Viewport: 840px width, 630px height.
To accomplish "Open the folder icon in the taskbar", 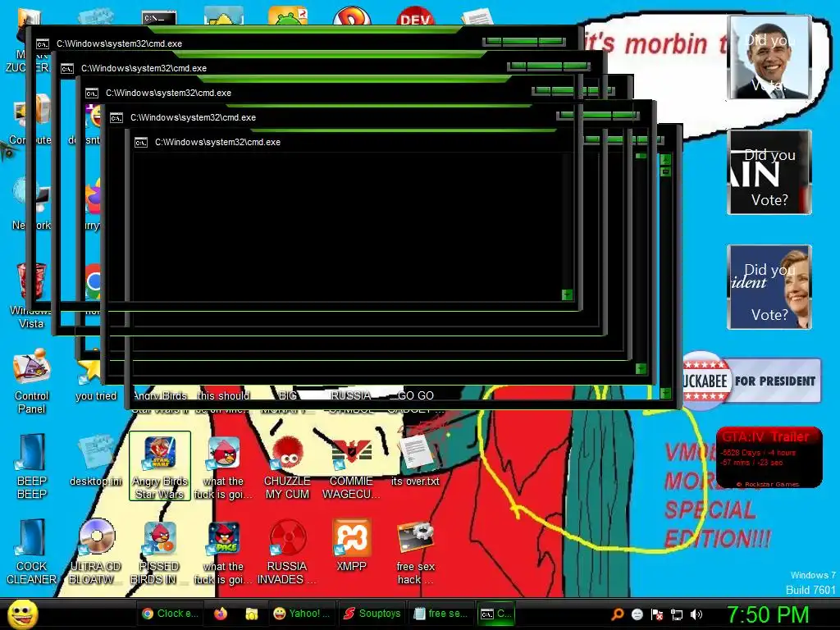I will (x=251, y=614).
